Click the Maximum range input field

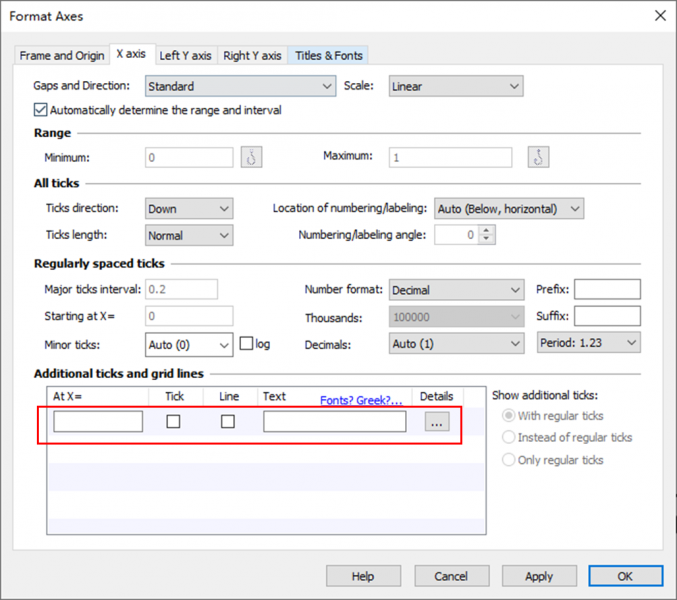450,157
